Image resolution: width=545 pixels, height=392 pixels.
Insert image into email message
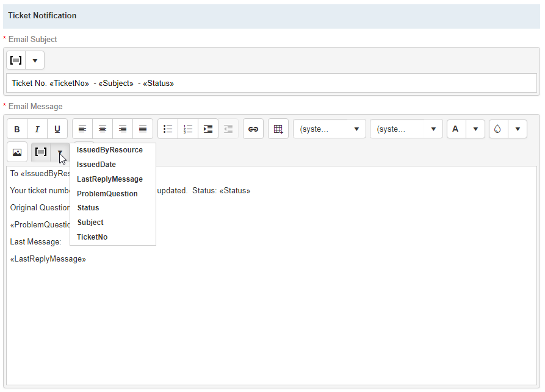click(17, 152)
